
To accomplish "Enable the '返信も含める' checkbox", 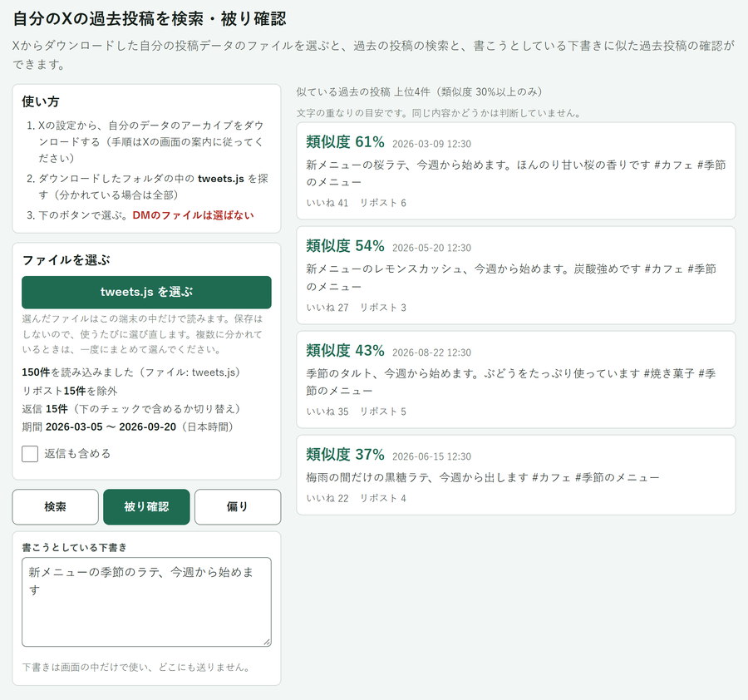I will tap(30, 454).
